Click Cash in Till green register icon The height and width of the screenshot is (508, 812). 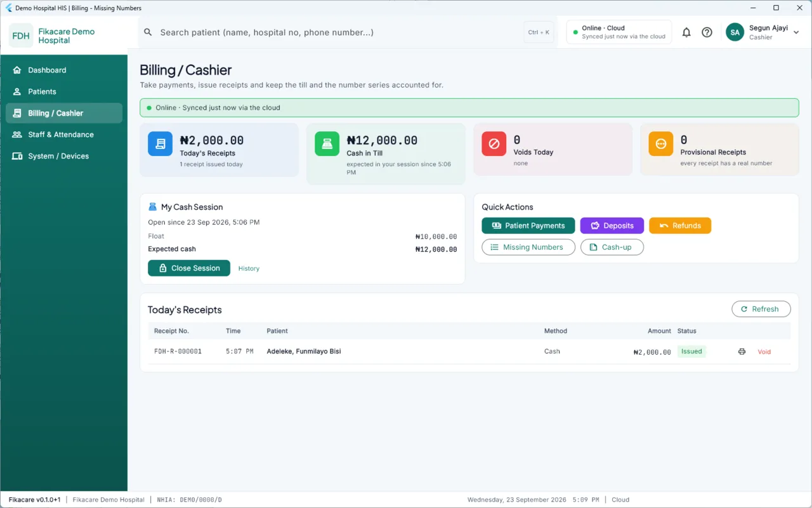327,144
